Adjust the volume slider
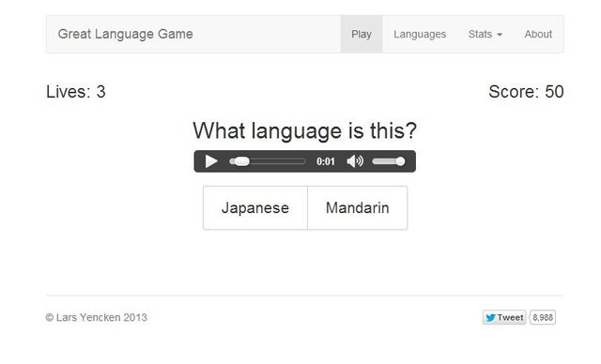601x364 pixels. (x=388, y=161)
